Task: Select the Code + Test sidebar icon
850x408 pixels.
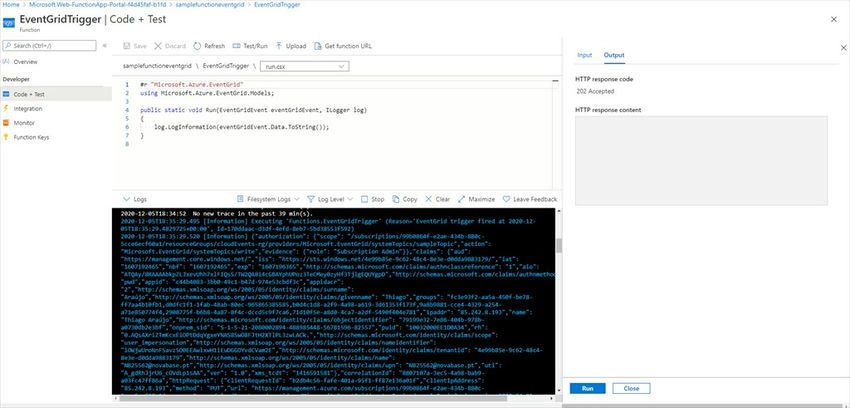Action: click(6, 94)
